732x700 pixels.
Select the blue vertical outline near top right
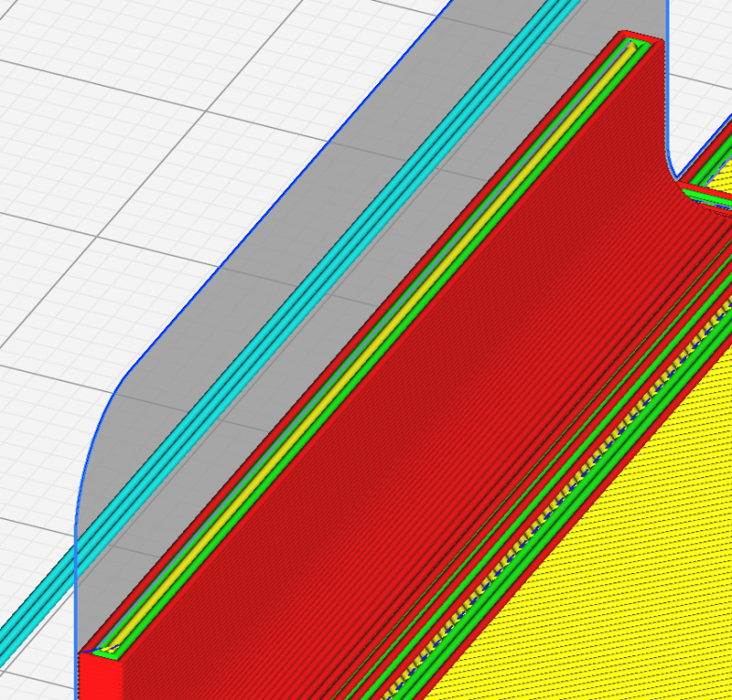[669, 84]
